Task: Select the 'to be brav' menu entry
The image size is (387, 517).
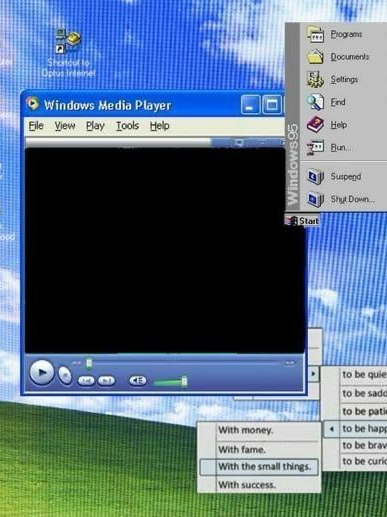Action: [x=355, y=445]
